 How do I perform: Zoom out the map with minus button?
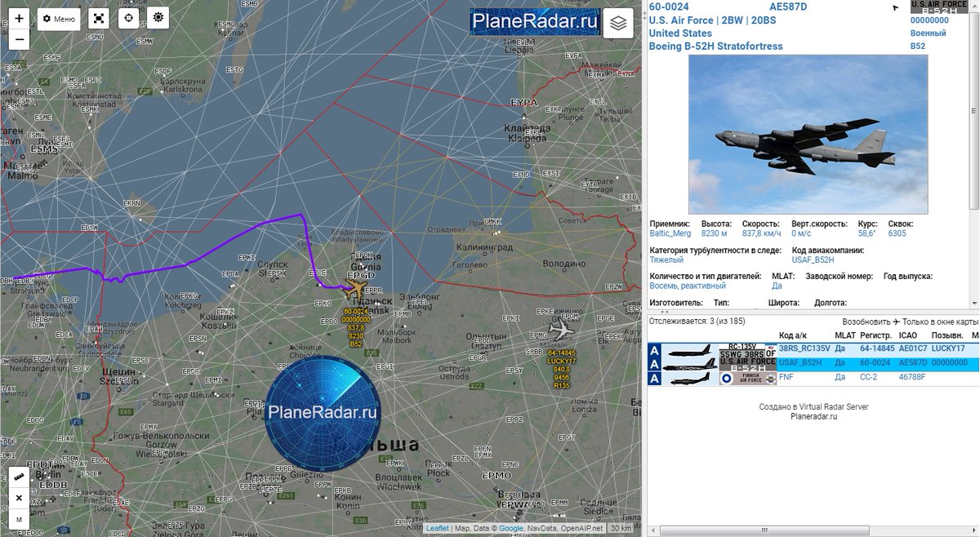click(19, 38)
